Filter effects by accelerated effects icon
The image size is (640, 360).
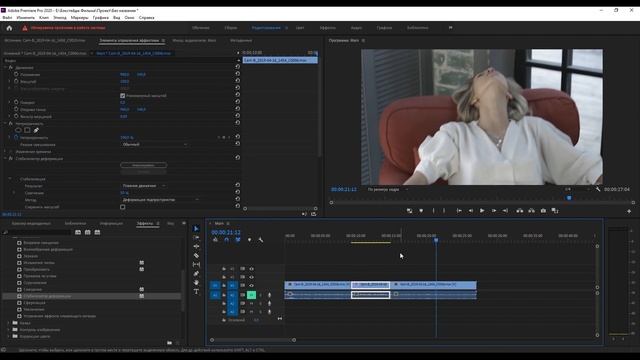click(78, 232)
